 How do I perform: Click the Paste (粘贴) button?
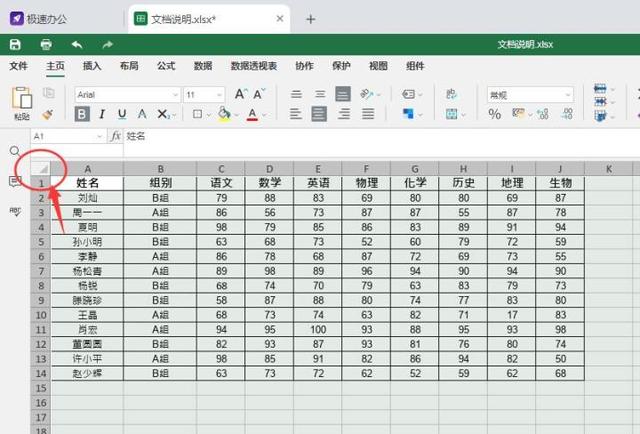coord(22,104)
